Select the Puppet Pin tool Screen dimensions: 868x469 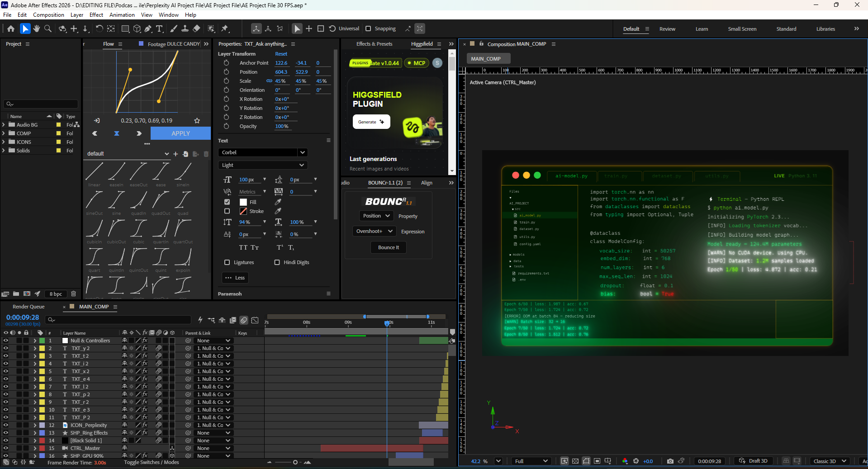[225, 28]
